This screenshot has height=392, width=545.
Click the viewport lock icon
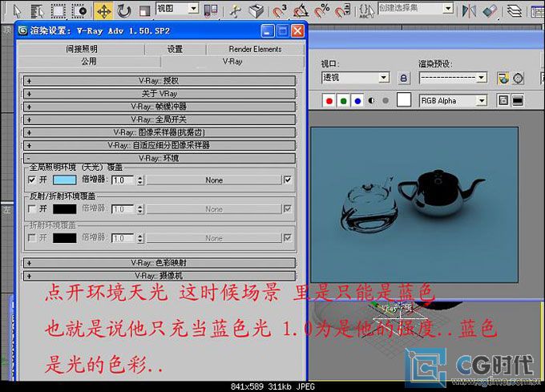(x=403, y=78)
